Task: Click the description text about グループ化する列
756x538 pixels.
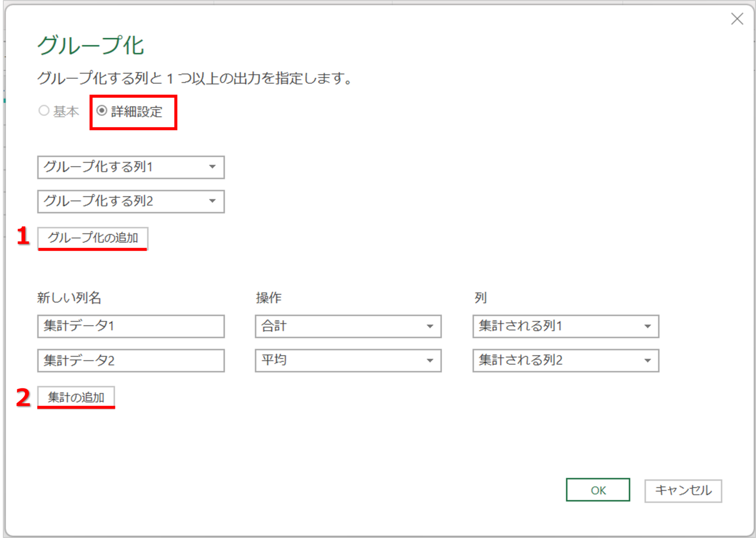Action: coord(195,78)
